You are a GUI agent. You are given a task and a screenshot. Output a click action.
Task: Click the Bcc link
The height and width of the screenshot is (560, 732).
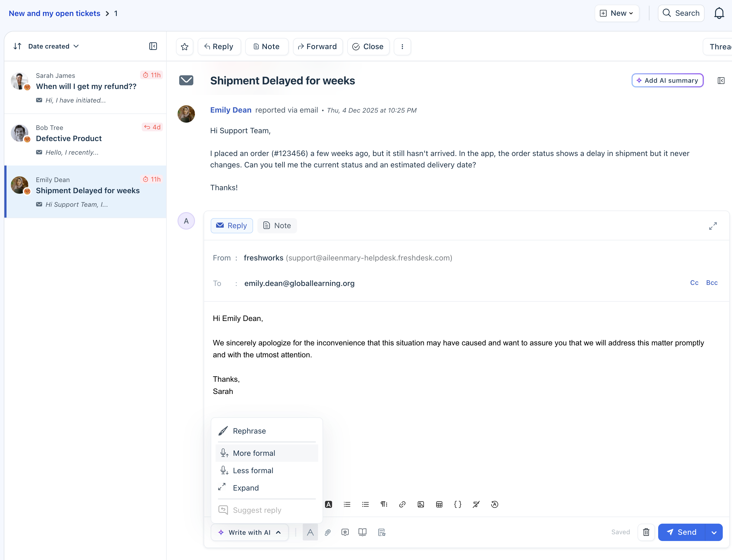[712, 283]
